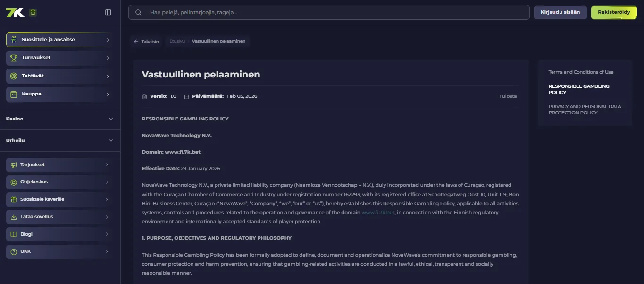Click the UKK question mark icon
This screenshot has width=644, height=284.
pos(14,251)
